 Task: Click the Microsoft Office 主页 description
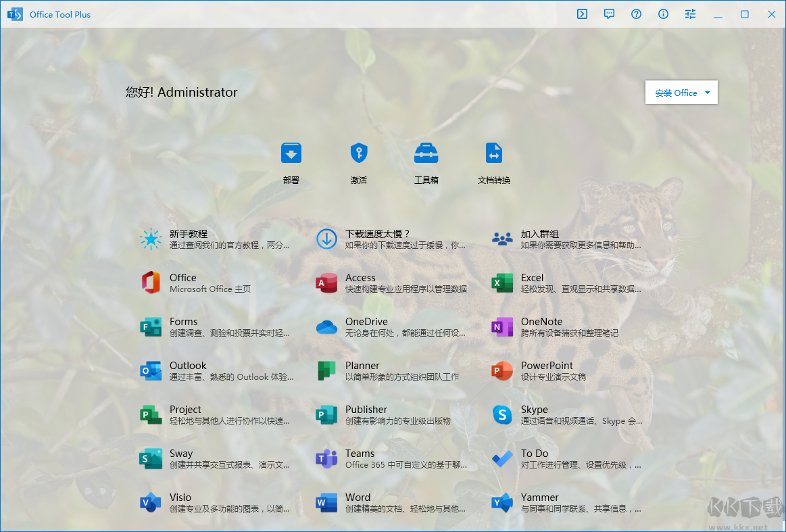click(x=210, y=289)
